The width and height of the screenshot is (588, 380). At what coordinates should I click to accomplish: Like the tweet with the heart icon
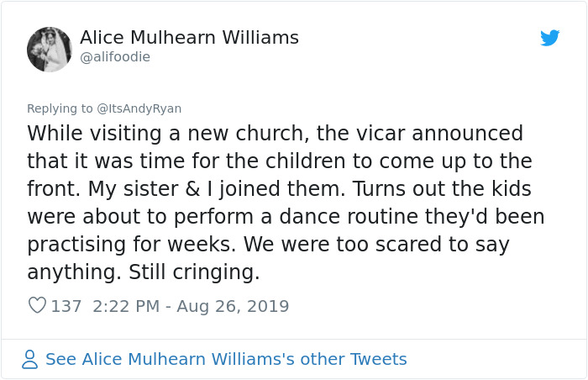pyautogui.click(x=37, y=306)
